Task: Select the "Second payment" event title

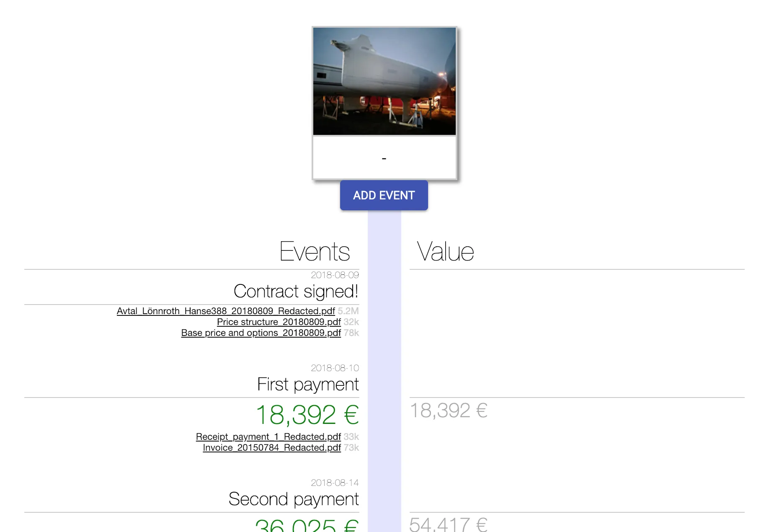Action: (294, 499)
